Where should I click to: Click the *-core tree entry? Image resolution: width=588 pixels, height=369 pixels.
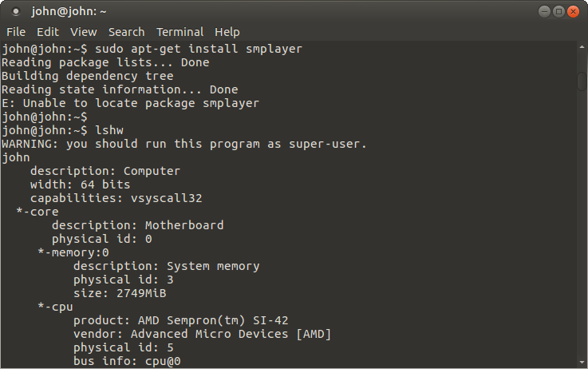pos(37,212)
